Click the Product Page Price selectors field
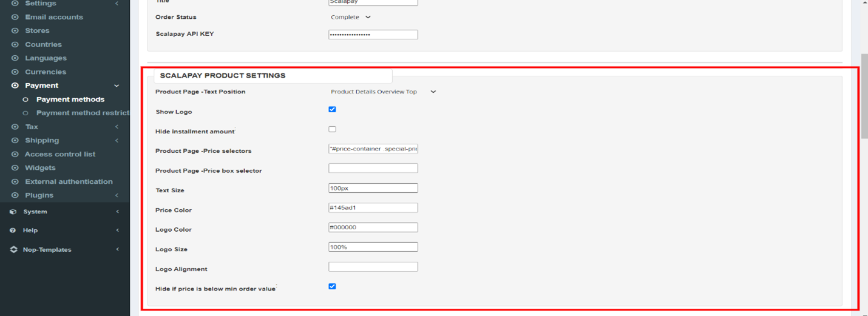Screen dimensions: 868x316 pyautogui.click(x=373, y=149)
